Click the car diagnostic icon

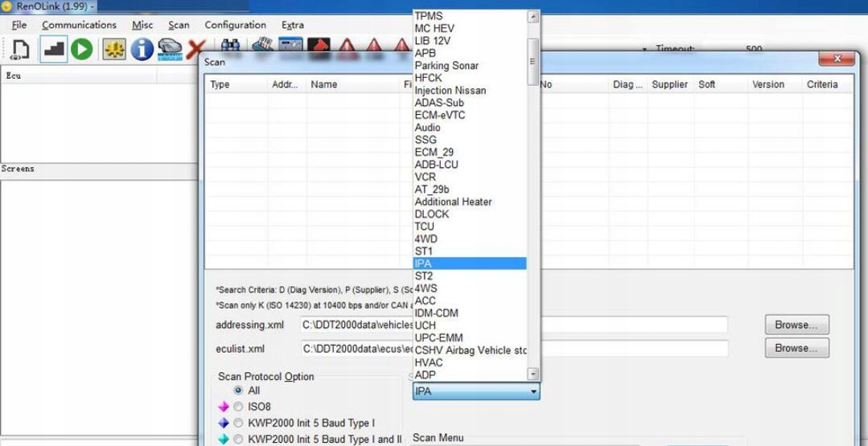(170, 49)
